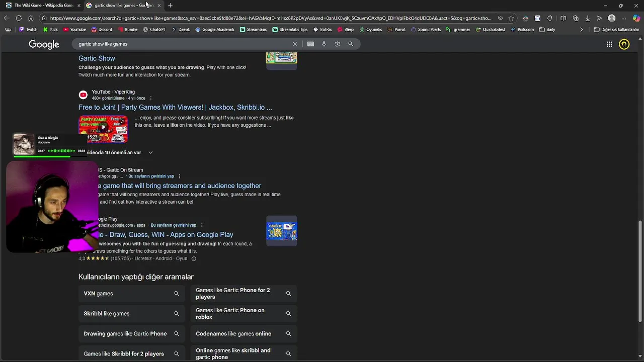Toggle the tracking prevention eye icon in the address bar
This screenshot has height=362, width=644.
tap(500, 18)
